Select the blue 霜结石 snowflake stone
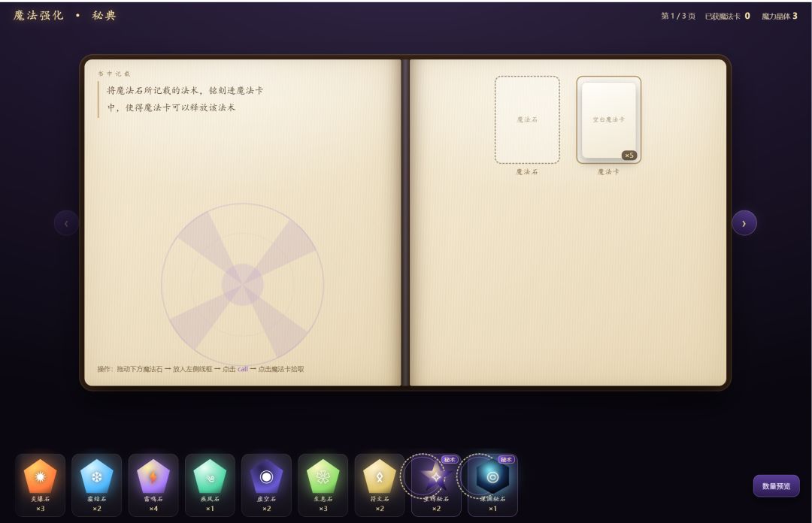This screenshot has width=812, height=523. (97, 485)
